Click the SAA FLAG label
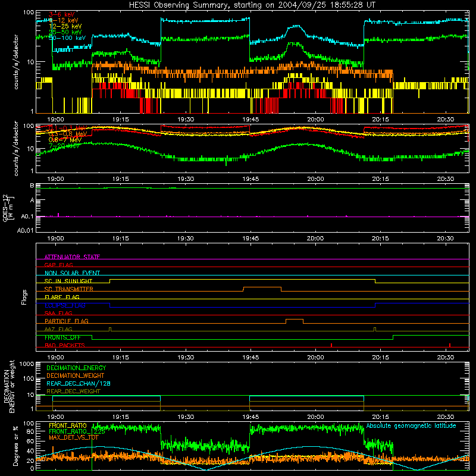The width and height of the screenshot is (476, 476). pyautogui.click(x=58, y=313)
